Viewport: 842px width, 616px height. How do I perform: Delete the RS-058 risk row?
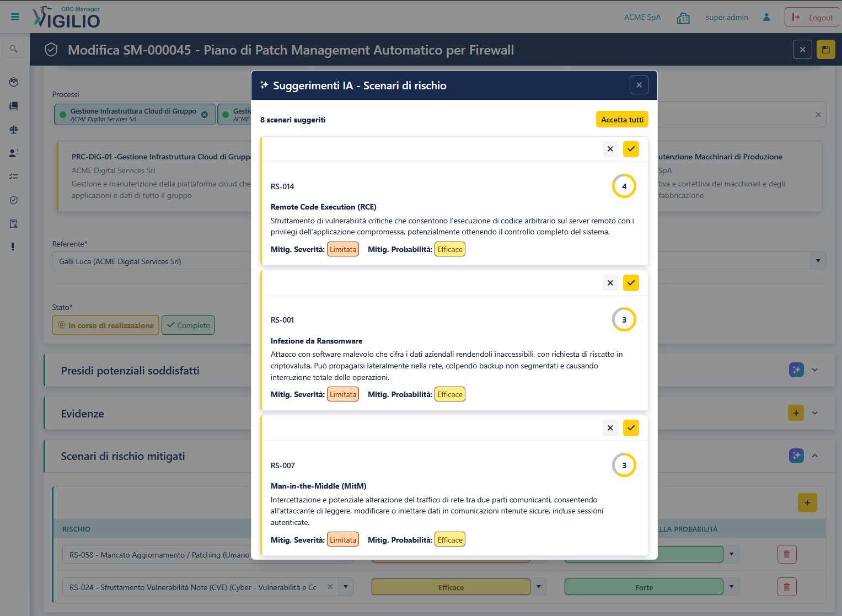click(x=787, y=554)
